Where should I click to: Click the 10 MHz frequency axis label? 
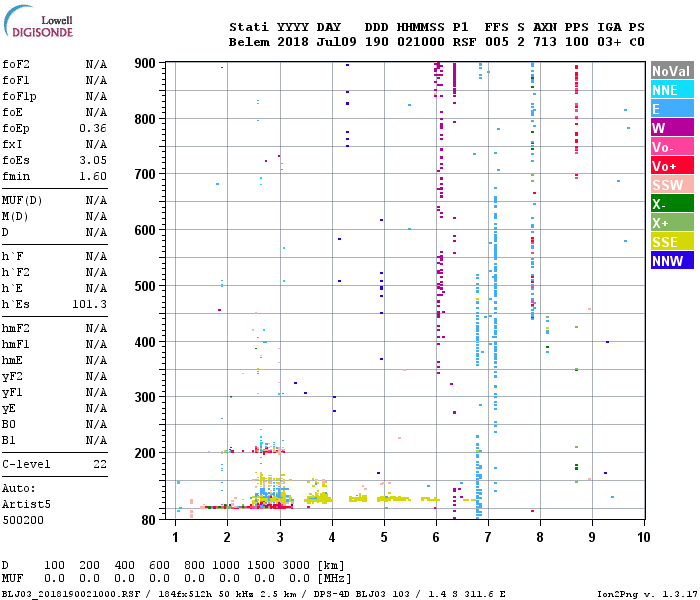(644, 537)
